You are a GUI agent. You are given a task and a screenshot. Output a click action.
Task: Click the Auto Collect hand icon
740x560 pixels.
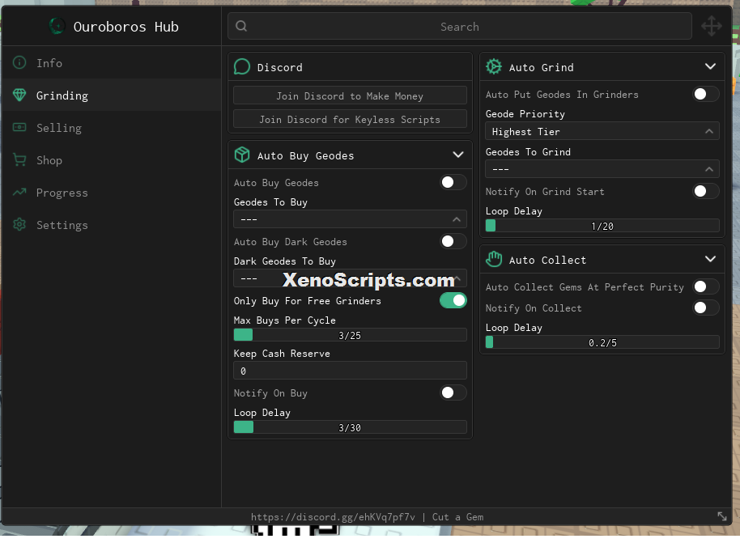click(494, 259)
